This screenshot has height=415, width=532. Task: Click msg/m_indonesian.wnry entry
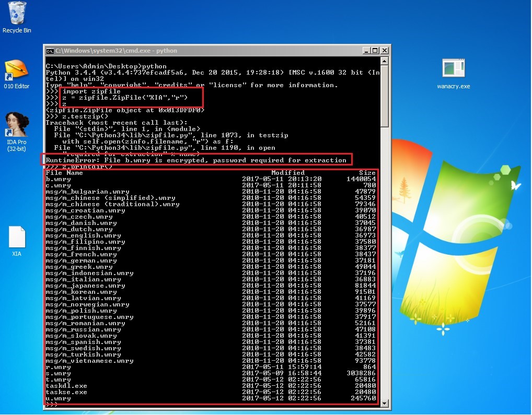[89, 273]
